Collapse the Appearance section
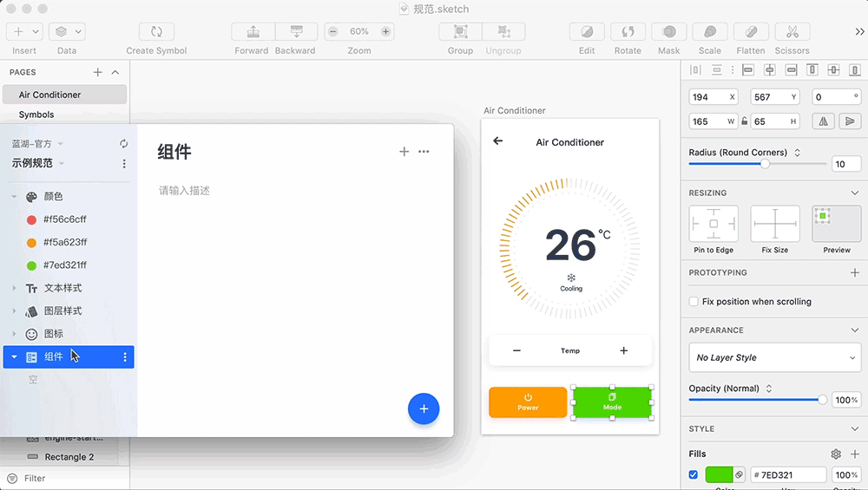Screen dimensions: 868x490 click(855, 330)
